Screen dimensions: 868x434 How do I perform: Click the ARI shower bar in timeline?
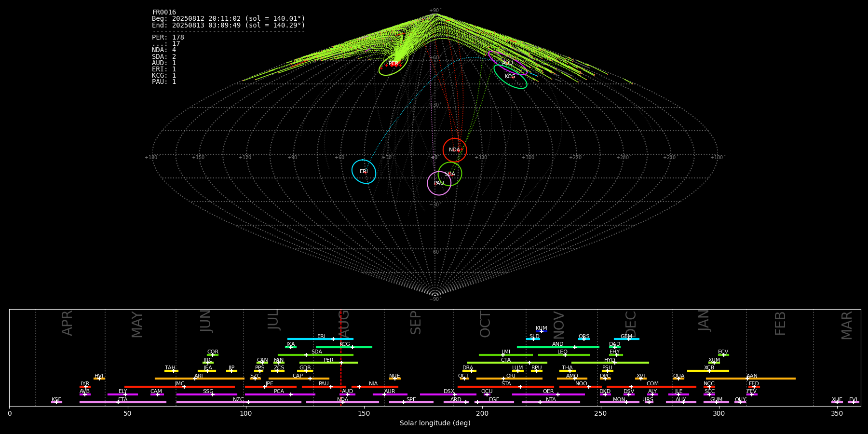200,379
